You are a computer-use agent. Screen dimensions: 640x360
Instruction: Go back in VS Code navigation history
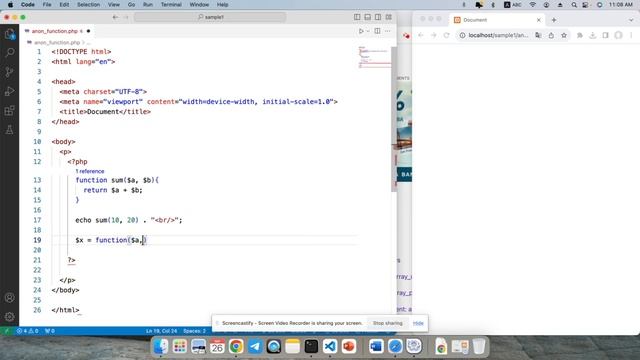click(x=116, y=17)
